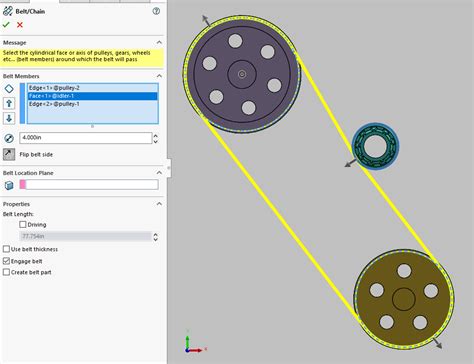Click the 4.000in diameter field

(x=86, y=138)
